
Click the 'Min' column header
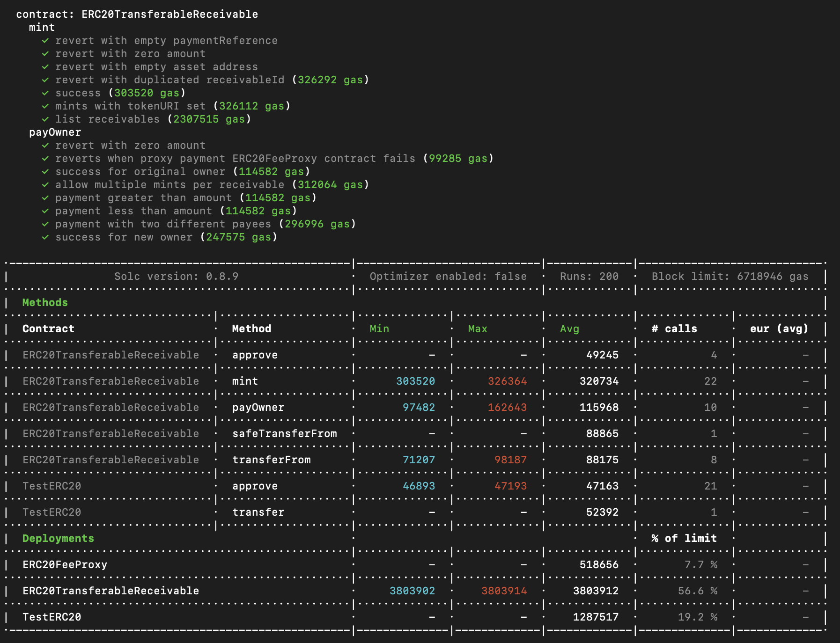[379, 329]
